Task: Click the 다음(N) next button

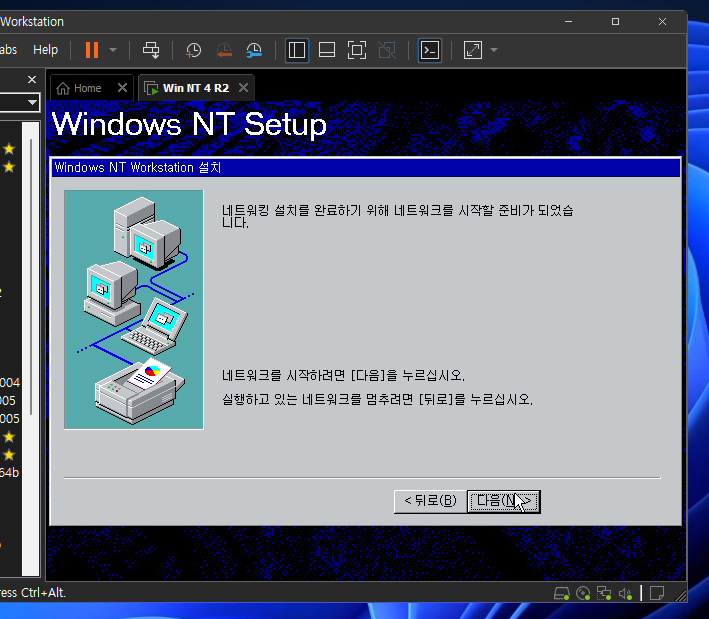Action: coord(504,501)
